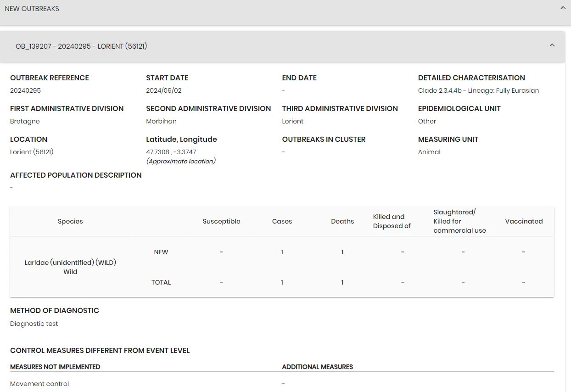Click epidemiological unit value Other
This screenshot has width=571, height=392.
(427, 121)
